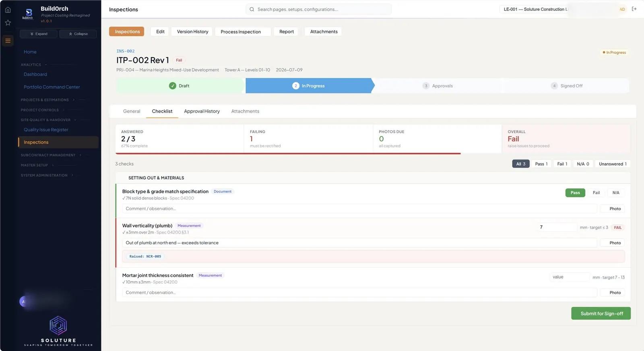Filter checks by N/A 0
This screenshot has width=644, height=351.
coord(583,164)
